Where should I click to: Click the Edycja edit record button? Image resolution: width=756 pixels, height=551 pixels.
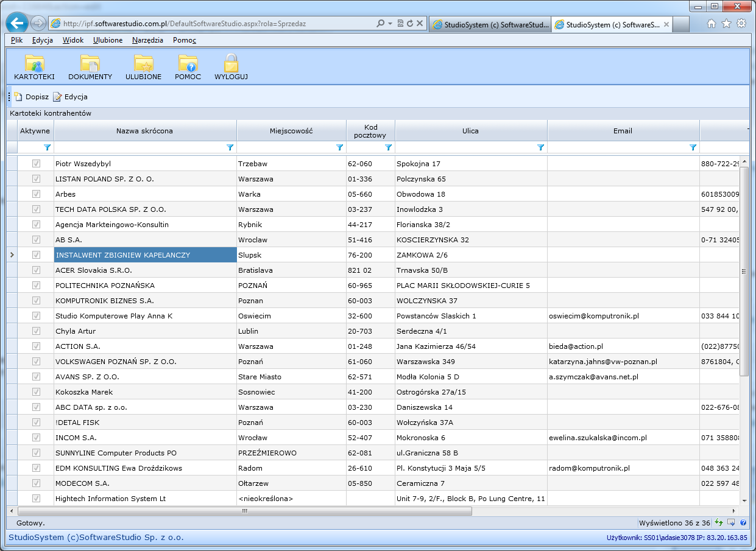(x=70, y=97)
